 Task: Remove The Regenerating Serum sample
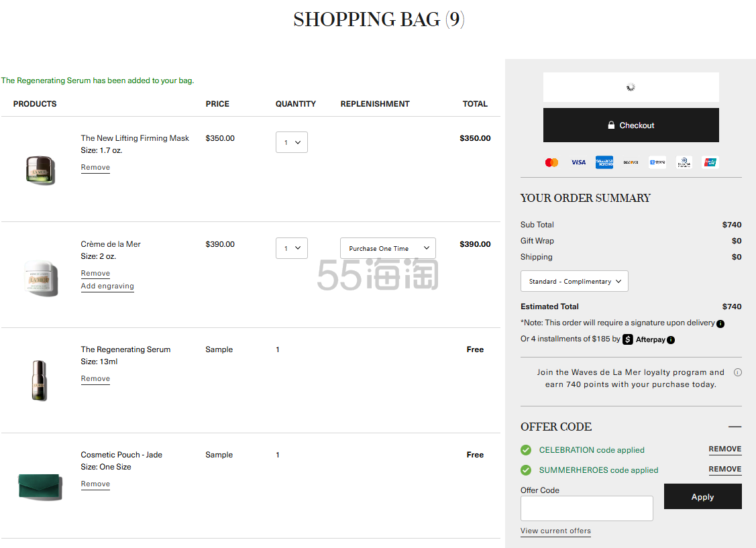click(x=95, y=379)
